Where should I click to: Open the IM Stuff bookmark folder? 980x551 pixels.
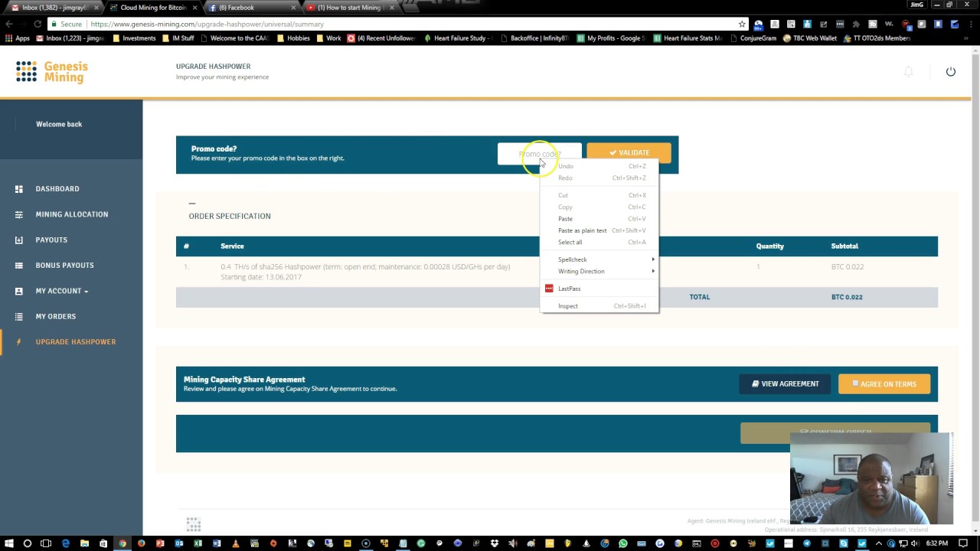[178, 38]
